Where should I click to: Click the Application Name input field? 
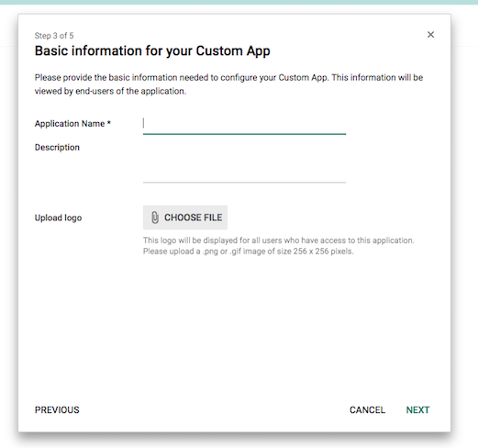pos(244,124)
